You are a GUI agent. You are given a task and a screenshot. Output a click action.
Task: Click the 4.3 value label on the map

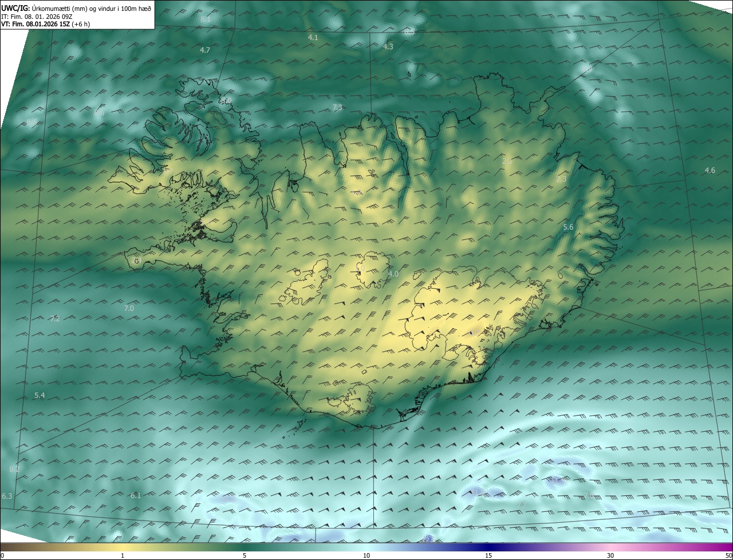388,46
